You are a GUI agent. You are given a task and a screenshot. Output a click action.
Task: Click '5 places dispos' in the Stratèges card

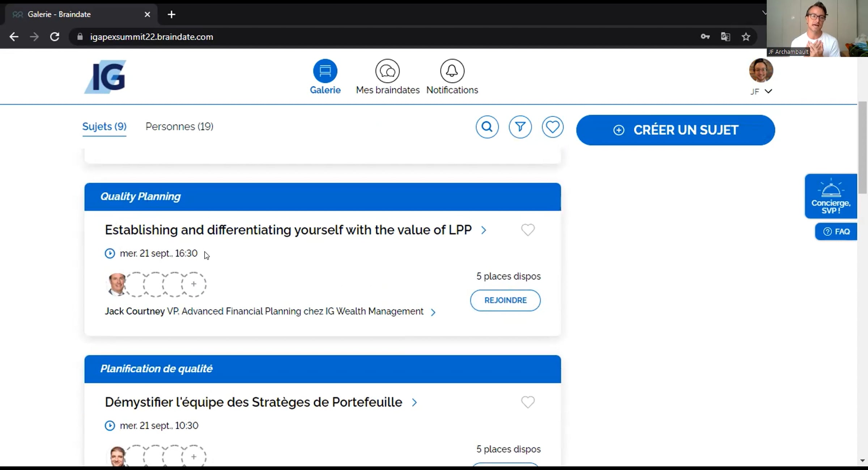coord(509,449)
